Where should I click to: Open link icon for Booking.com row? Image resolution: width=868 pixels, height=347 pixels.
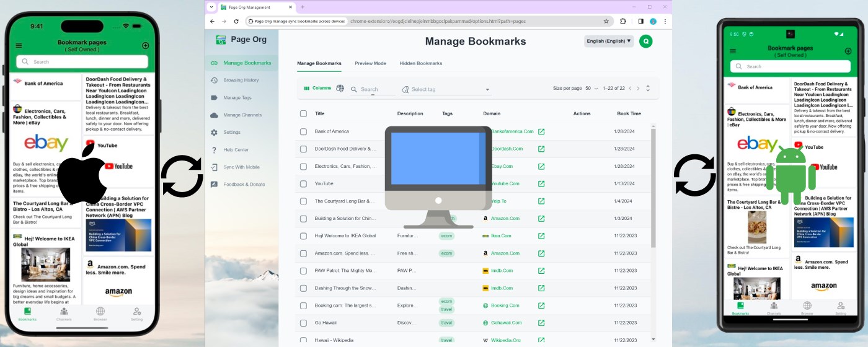[541, 305]
